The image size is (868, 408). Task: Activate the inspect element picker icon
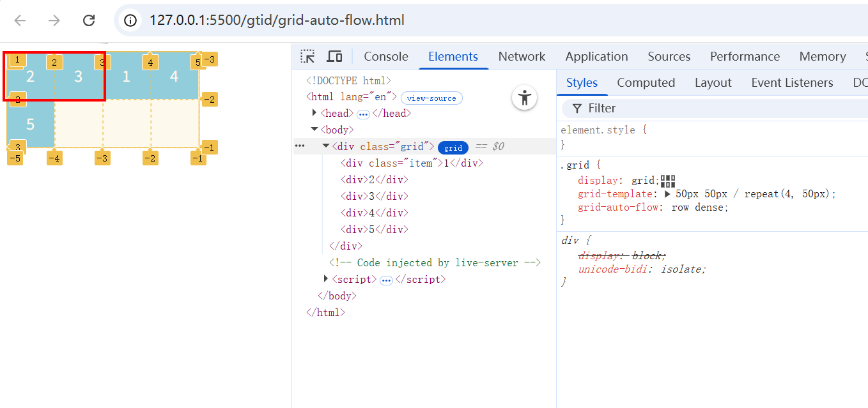[x=307, y=56]
